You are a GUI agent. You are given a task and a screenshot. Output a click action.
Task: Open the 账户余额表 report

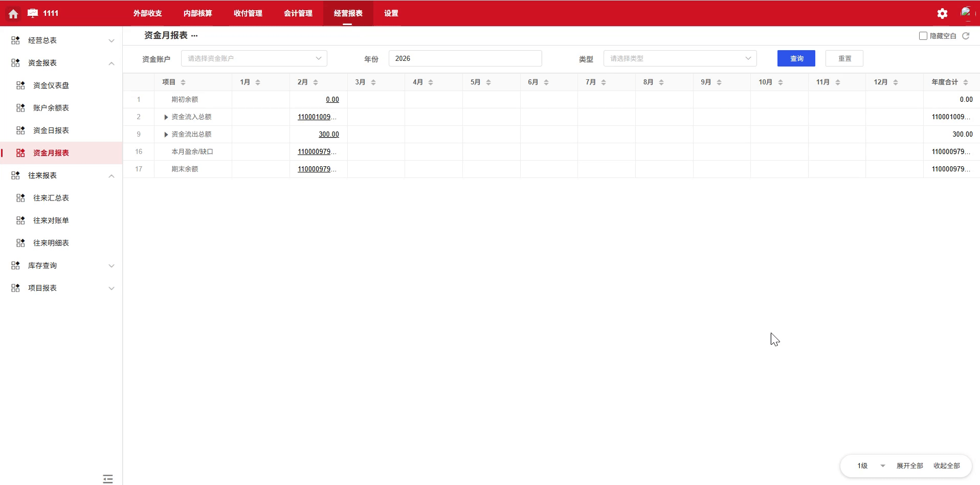[x=51, y=108]
